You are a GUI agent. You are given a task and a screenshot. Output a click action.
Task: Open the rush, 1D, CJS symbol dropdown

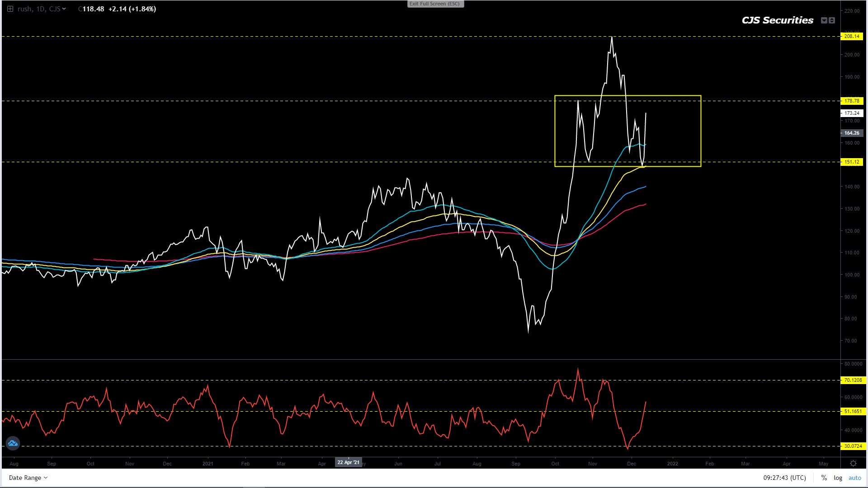coord(42,9)
